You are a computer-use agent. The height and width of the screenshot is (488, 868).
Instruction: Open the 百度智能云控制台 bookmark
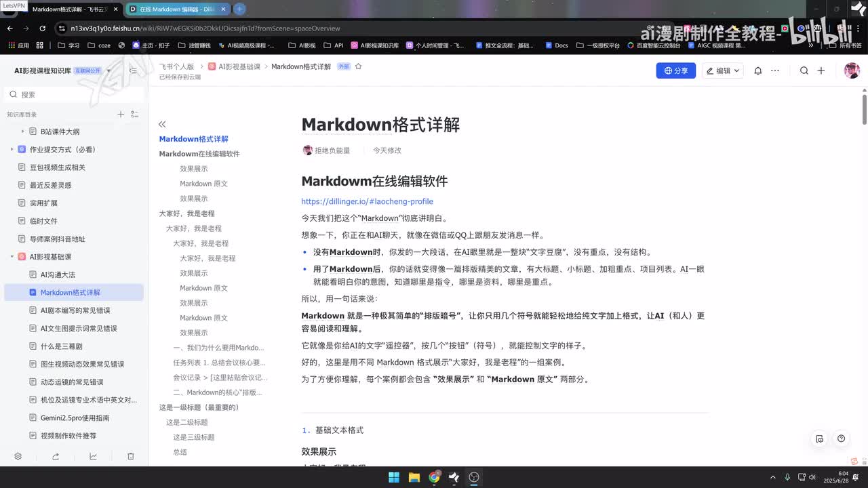pos(654,45)
